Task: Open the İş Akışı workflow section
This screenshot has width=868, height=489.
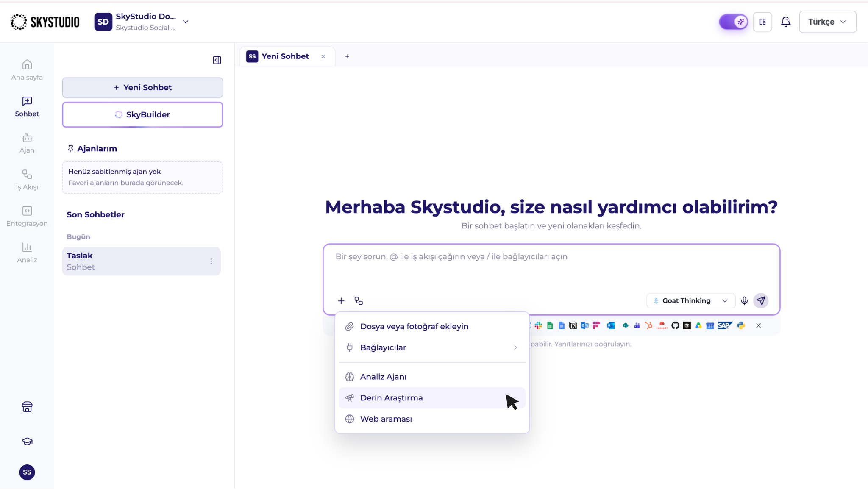Action: coord(27,180)
